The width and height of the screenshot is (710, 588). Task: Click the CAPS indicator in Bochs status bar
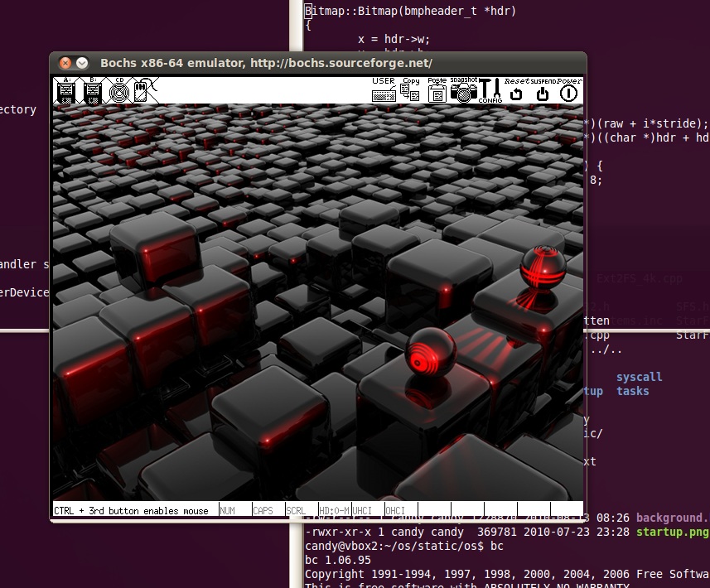tap(263, 511)
